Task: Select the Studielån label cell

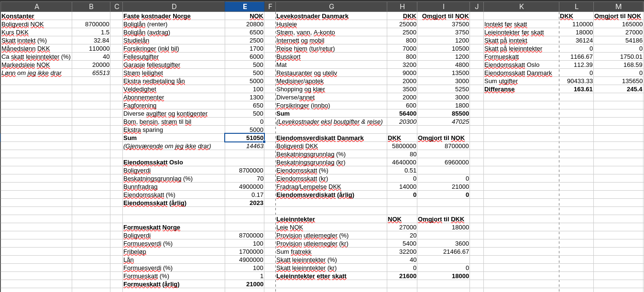Action: point(174,40)
